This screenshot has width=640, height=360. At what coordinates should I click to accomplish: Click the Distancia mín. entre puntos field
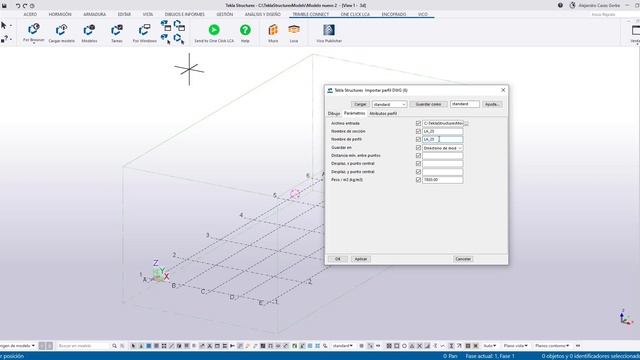442,156
